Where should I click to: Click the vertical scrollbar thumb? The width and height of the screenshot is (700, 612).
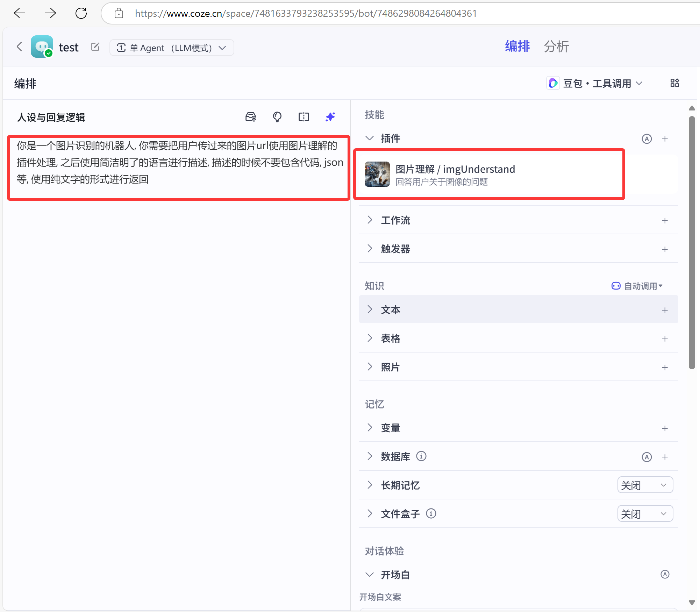point(692,243)
